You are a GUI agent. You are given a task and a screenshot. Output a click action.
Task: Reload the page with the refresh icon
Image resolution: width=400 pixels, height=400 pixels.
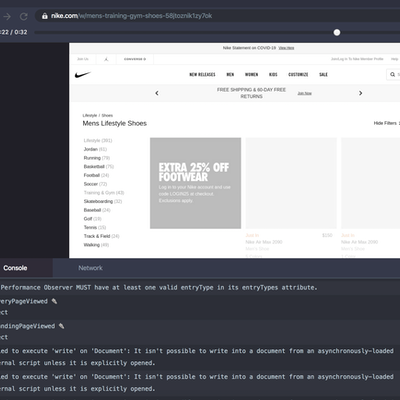pyautogui.click(x=24, y=16)
